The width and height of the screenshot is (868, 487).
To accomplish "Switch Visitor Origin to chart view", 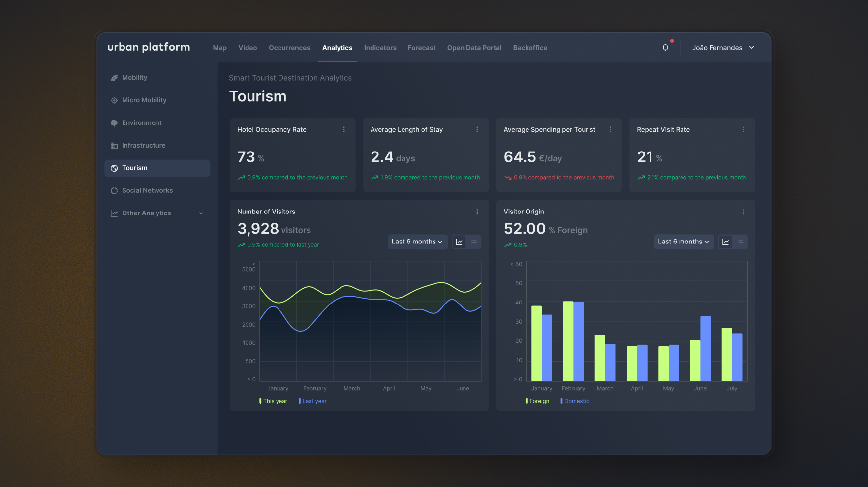I will point(725,242).
